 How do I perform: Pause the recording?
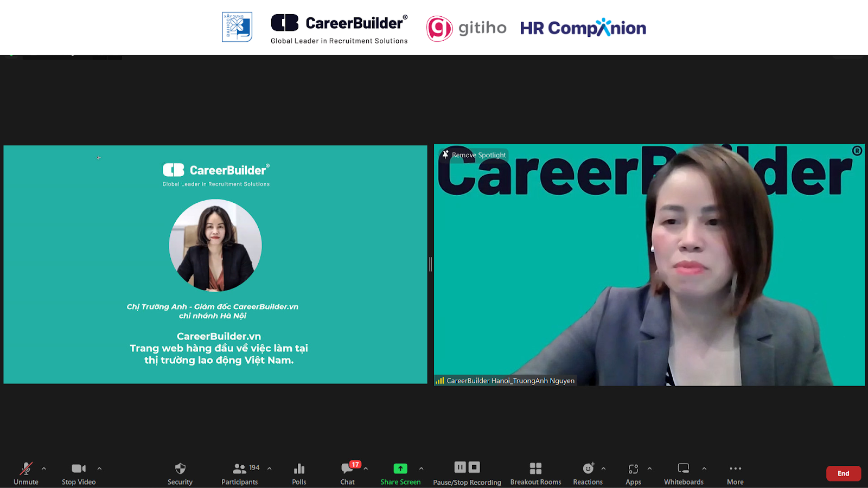point(460,467)
